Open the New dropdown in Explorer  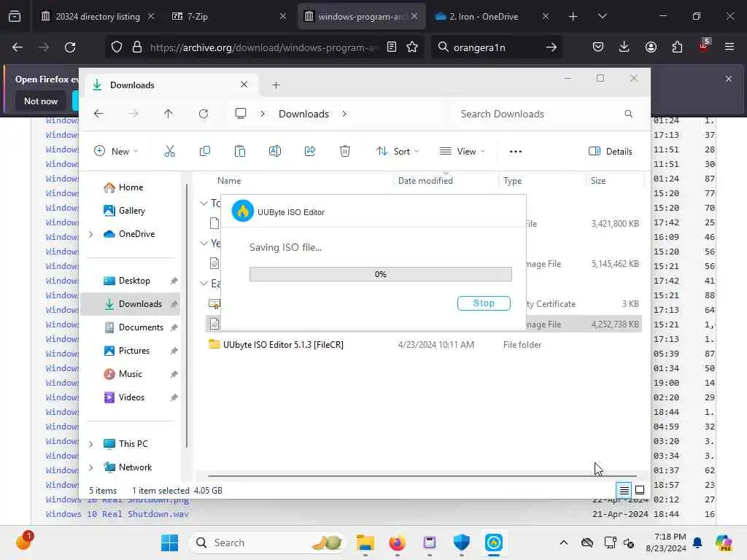[x=116, y=152]
